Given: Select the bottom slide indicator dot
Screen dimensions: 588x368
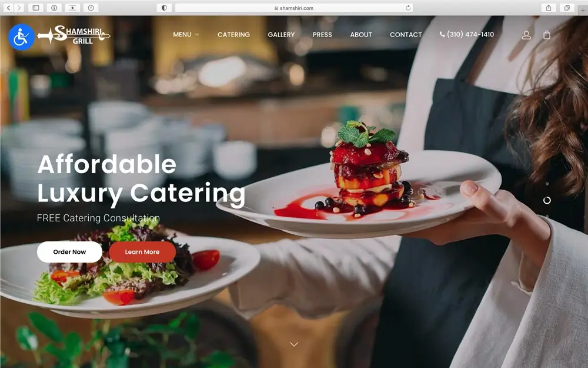Looking at the screenshot, I should point(547,216).
